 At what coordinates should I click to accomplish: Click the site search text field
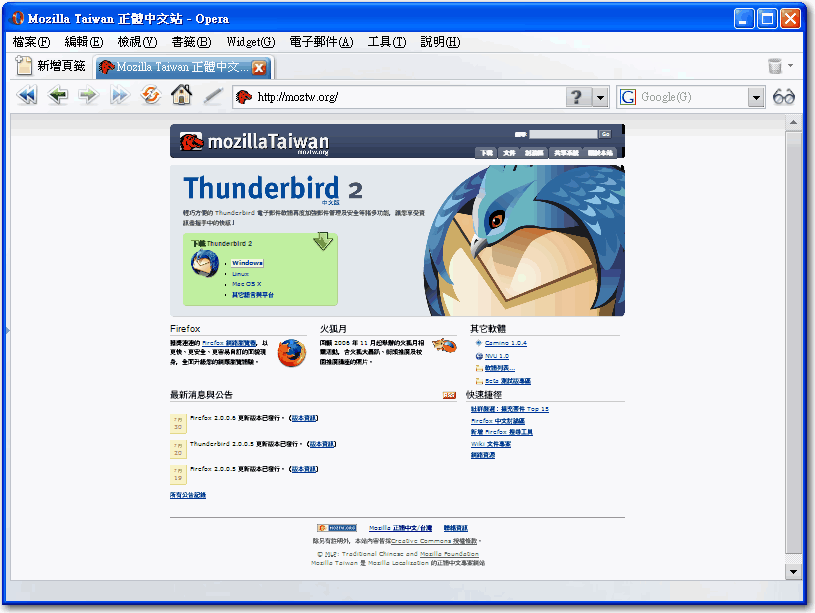point(563,134)
